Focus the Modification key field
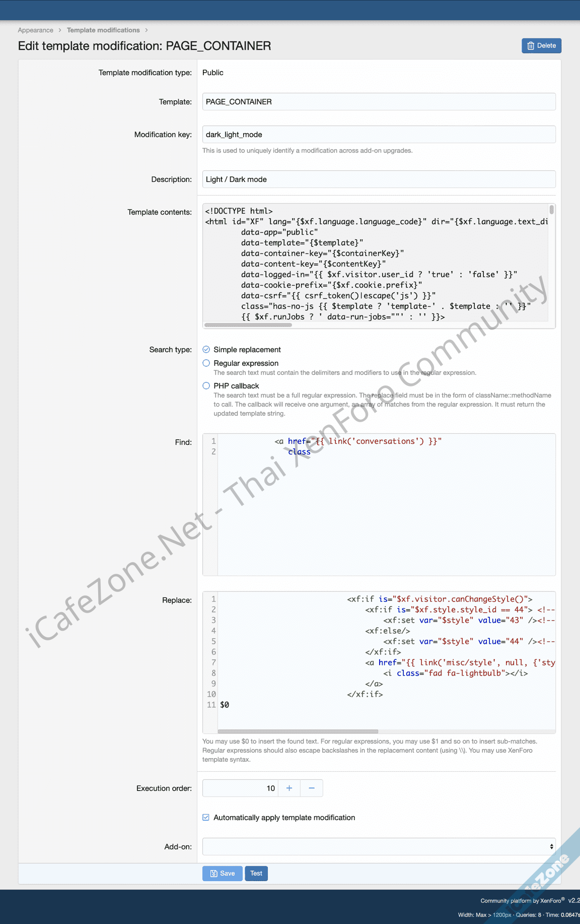 coord(379,135)
